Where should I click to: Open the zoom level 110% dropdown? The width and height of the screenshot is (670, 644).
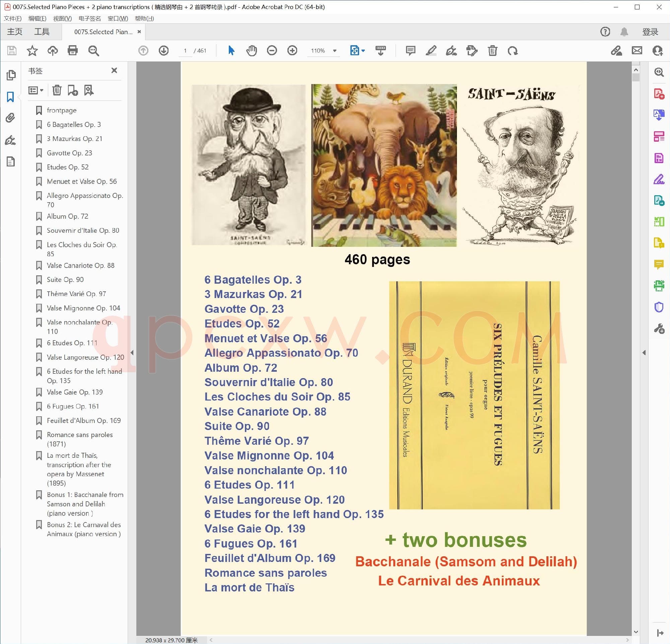point(335,51)
